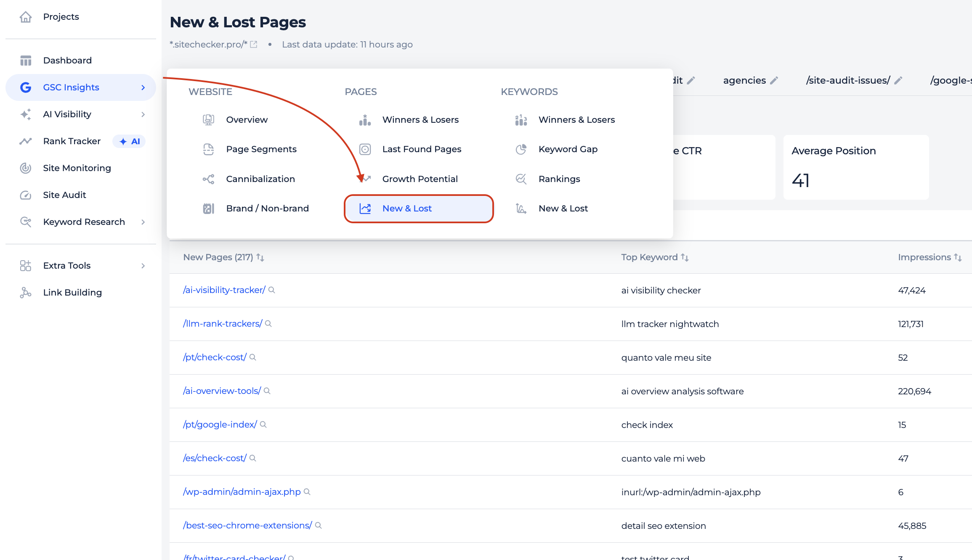Click the Projects home icon

26,17
